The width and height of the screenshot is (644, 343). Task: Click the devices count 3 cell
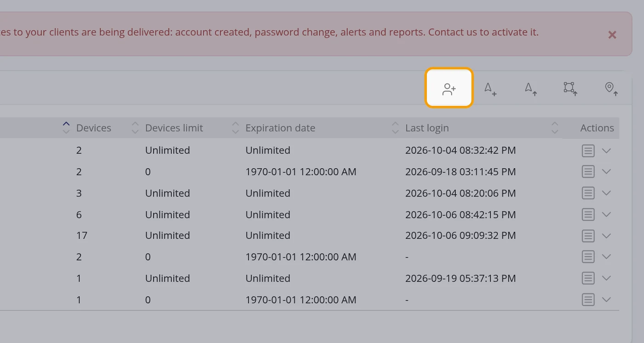(79, 193)
